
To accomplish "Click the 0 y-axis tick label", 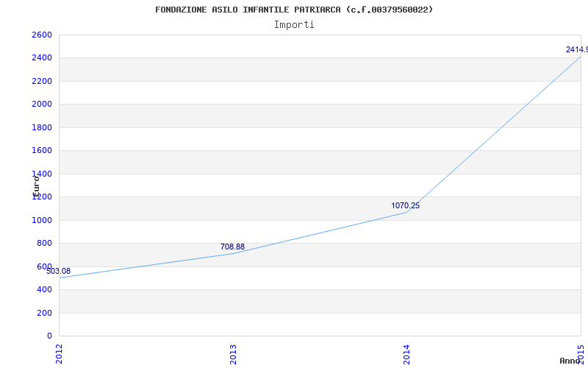I will pos(49,336).
